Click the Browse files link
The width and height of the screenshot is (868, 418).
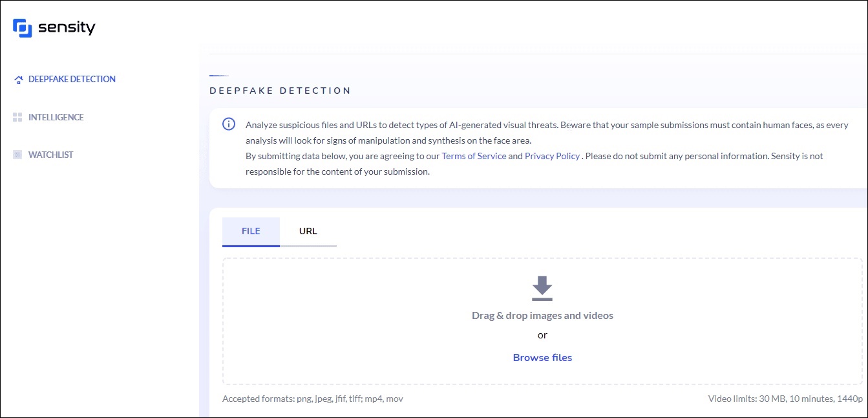coord(542,357)
